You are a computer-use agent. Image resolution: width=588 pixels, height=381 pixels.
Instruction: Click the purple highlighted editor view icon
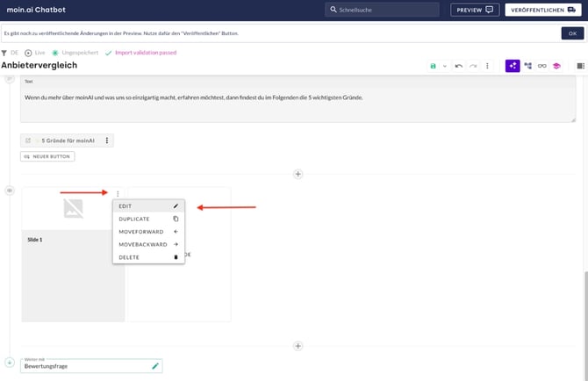click(513, 66)
